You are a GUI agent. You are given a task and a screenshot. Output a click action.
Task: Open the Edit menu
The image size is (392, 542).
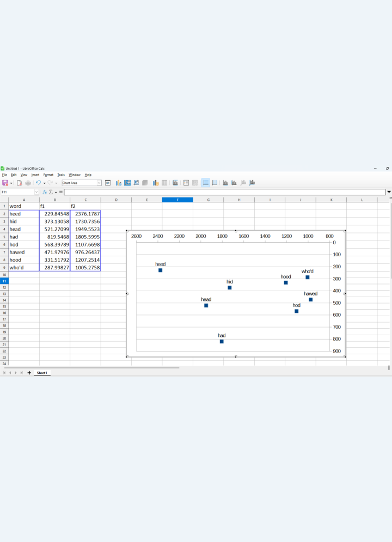pos(14,175)
